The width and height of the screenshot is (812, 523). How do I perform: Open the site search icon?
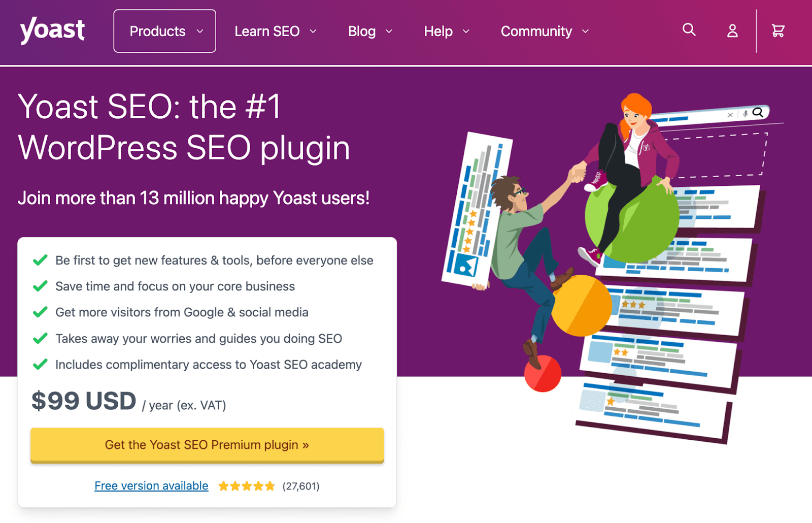point(689,30)
